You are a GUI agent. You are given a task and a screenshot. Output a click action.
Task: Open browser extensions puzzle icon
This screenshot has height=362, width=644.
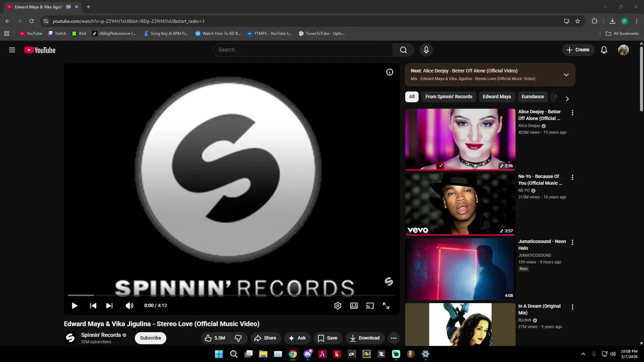[595, 21]
